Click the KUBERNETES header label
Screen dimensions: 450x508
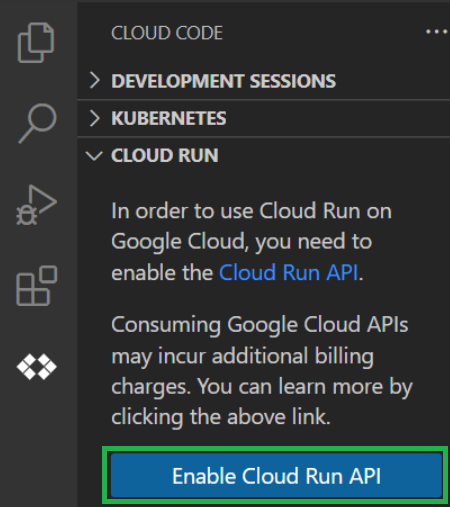169,118
